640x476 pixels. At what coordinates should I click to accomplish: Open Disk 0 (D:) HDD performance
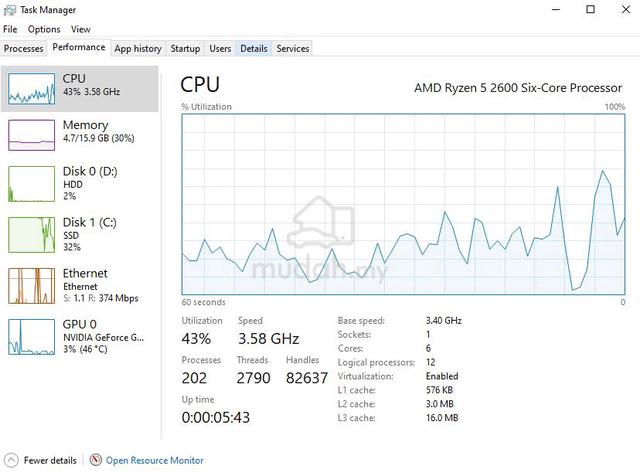point(80,183)
